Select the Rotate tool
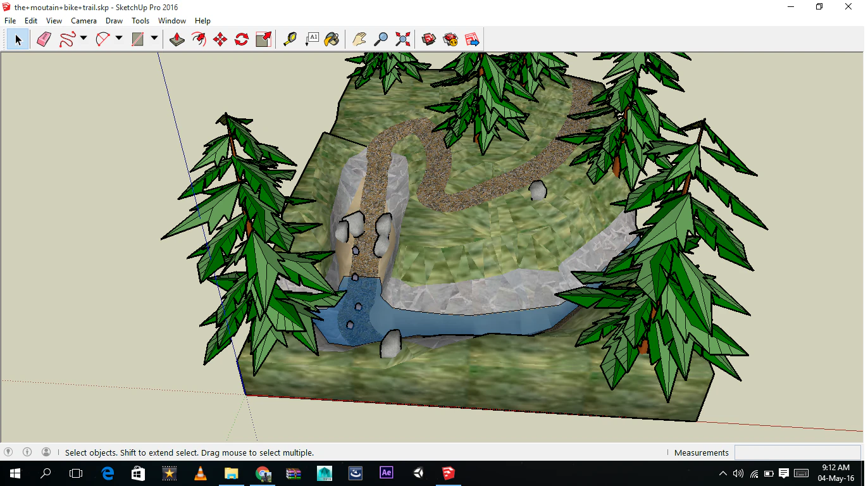Image resolution: width=868 pixels, height=486 pixels. tap(242, 40)
